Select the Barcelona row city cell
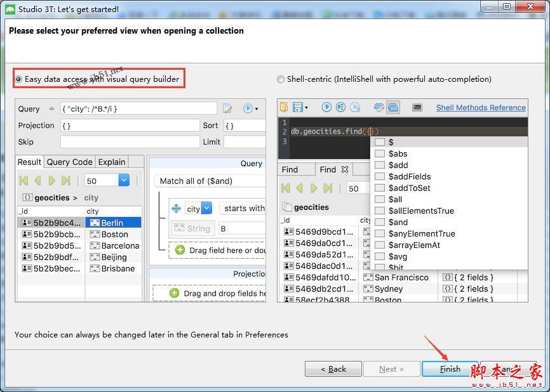550x392 pixels. pyautogui.click(x=113, y=245)
